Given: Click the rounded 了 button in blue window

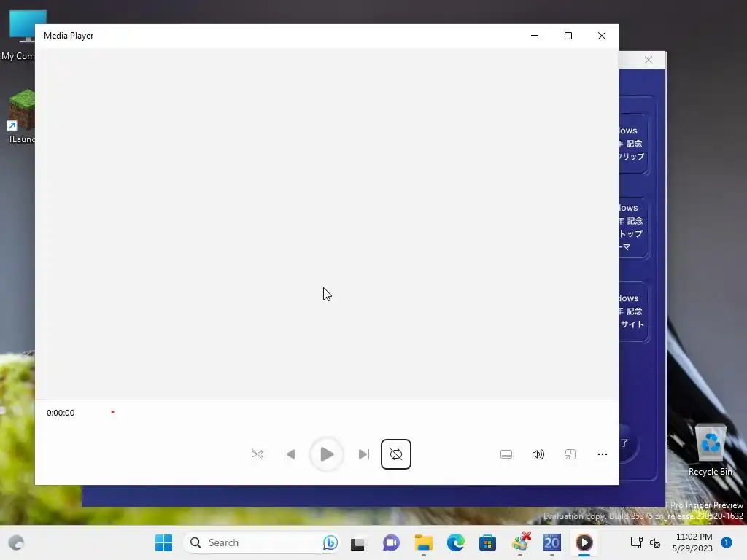Looking at the screenshot, I should click(628, 443).
